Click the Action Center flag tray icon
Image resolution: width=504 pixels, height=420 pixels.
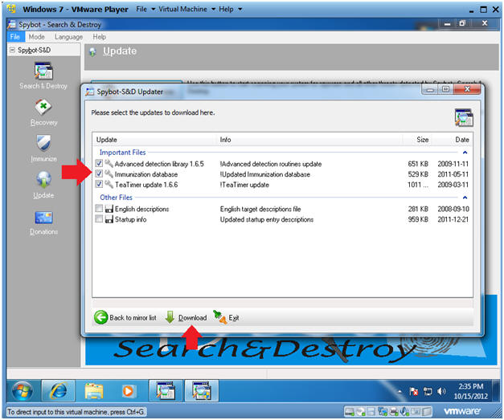point(414,391)
